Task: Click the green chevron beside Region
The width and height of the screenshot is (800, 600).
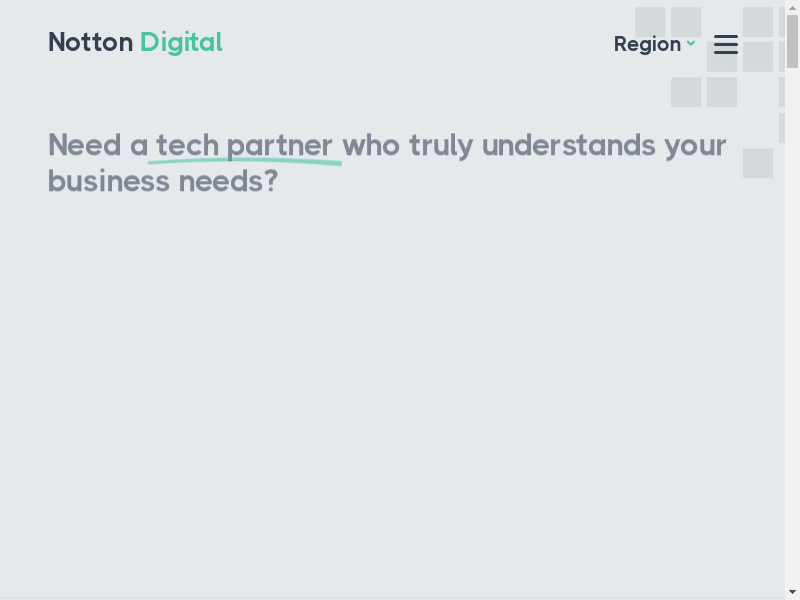Action: point(691,43)
